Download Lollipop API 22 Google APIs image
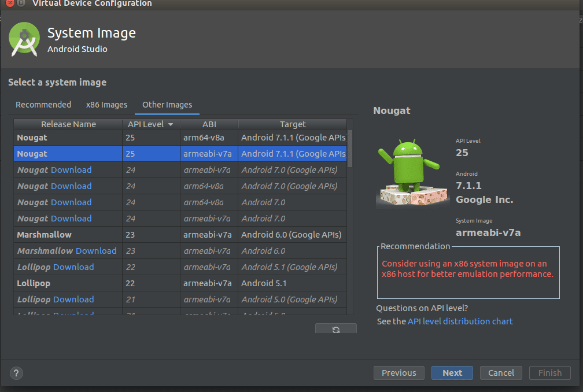The image size is (583, 392). (x=73, y=267)
